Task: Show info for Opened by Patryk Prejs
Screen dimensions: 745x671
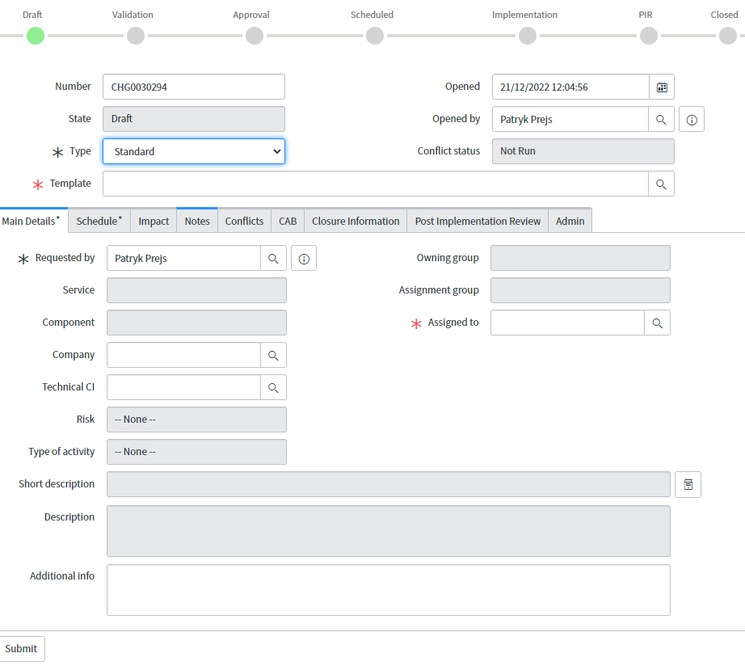Action: (x=692, y=119)
